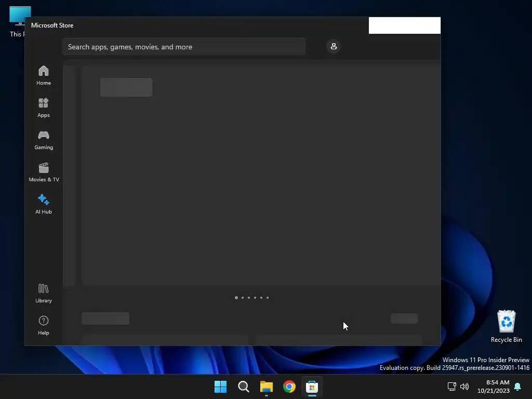Focus the Search apps, games, movies field
532x399 pixels.
click(184, 47)
